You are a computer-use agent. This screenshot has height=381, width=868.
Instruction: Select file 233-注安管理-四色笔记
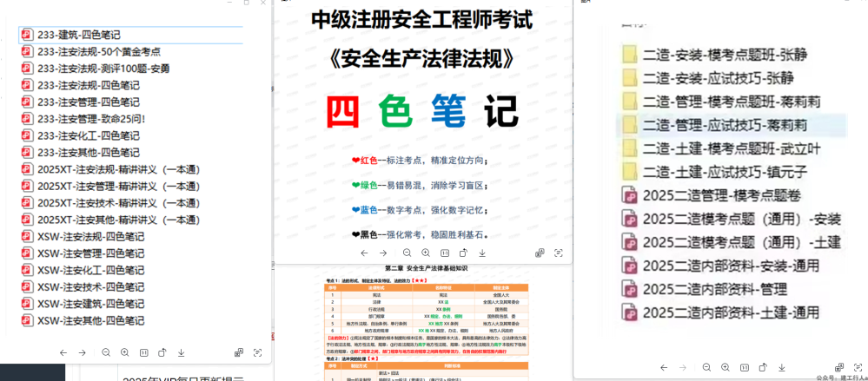[80, 102]
